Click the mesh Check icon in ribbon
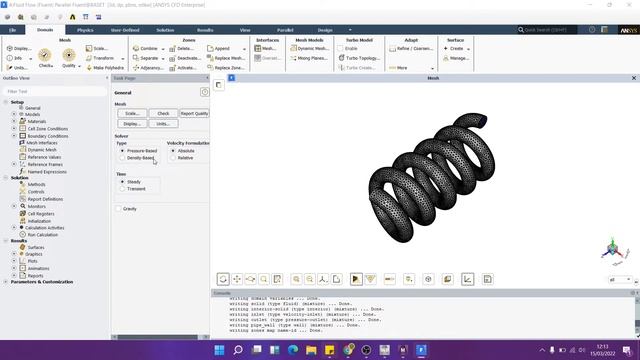The image size is (640, 360). point(45,56)
